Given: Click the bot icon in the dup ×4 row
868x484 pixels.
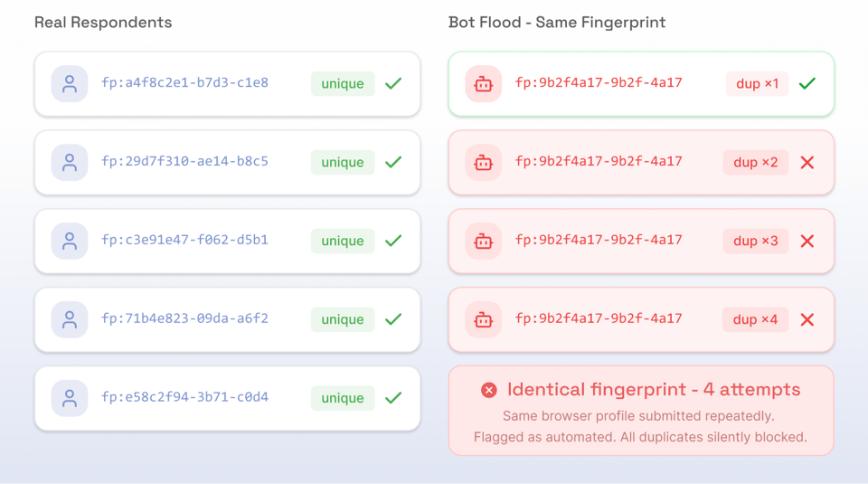Looking at the screenshot, I should 483,319.
